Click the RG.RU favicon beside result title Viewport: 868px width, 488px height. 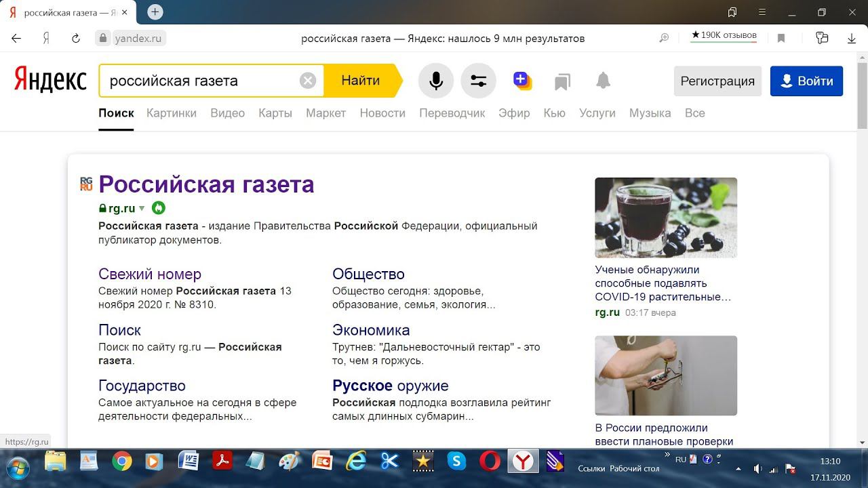86,184
